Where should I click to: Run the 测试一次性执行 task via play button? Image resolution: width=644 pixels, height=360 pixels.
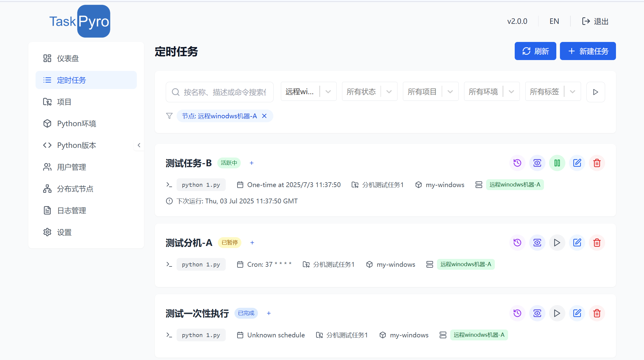557,313
